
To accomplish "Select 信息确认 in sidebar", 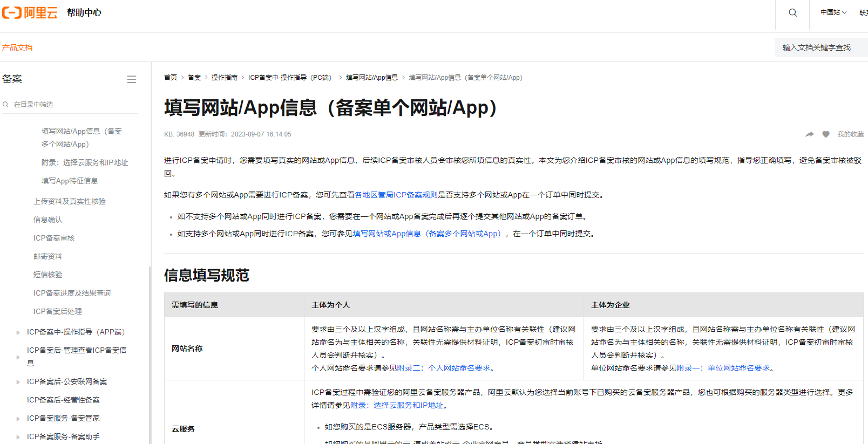I will point(48,220).
